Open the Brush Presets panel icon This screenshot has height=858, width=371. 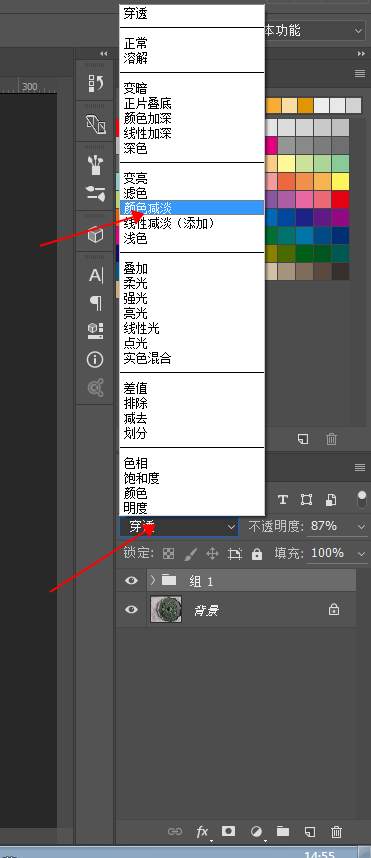(96, 164)
